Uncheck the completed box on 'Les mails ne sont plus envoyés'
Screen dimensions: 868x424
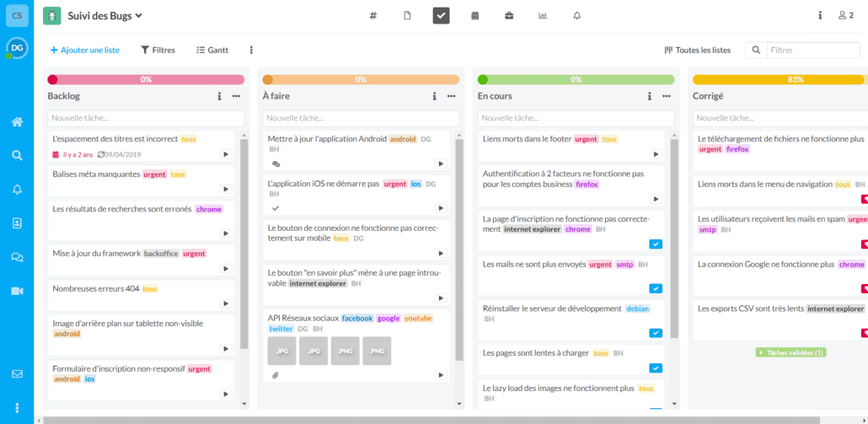[x=656, y=288]
